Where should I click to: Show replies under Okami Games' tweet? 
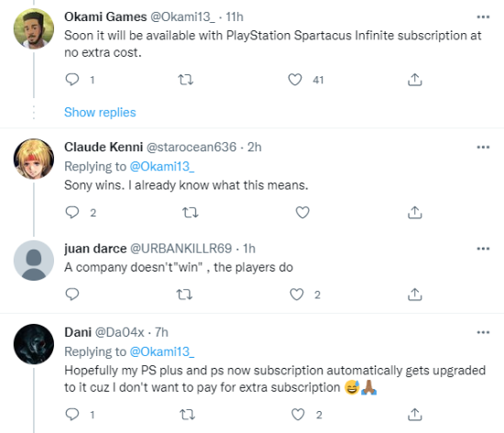100,112
